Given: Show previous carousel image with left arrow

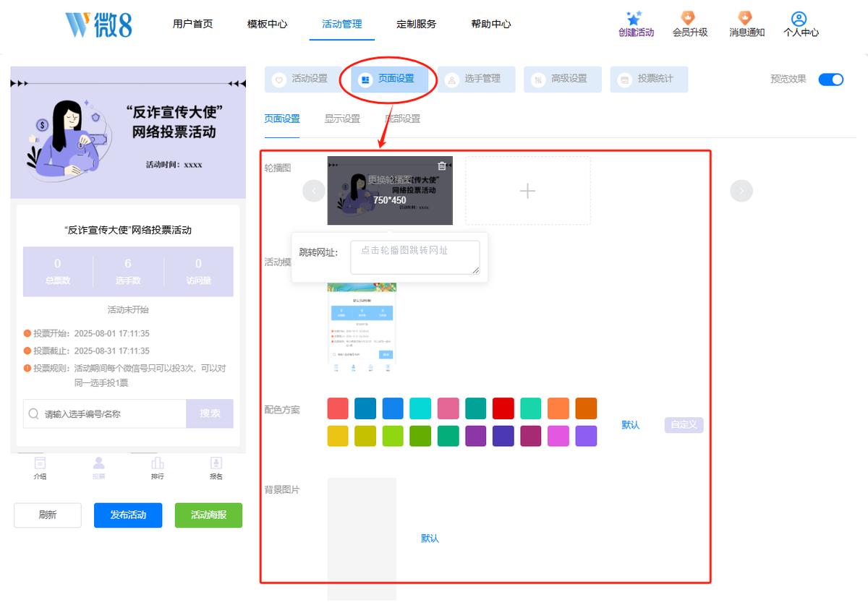Looking at the screenshot, I should click(313, 191).
